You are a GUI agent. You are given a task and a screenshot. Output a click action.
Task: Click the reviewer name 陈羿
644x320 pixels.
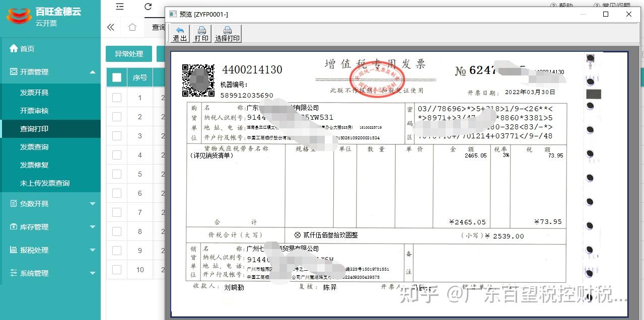tap(330, 287)
